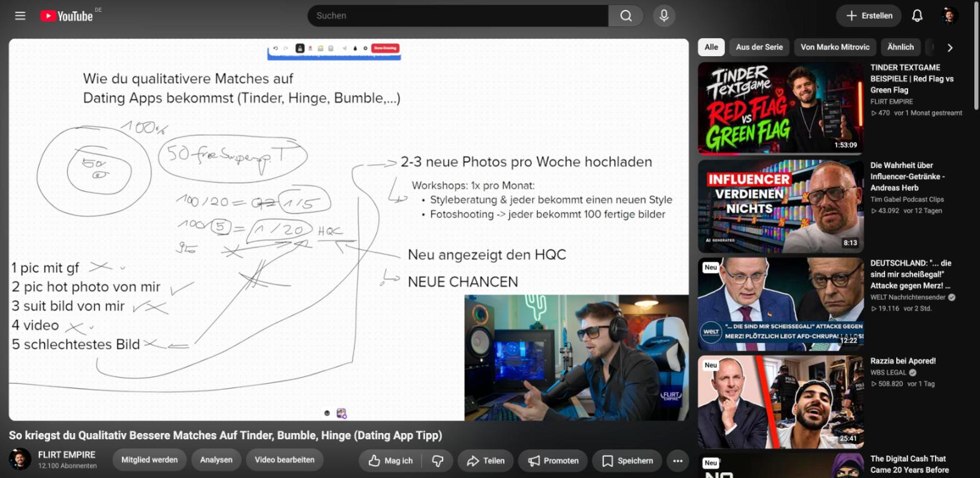Select the Ähnlich filter chip
Screen dimensions: 980x478
coord(901,47)
